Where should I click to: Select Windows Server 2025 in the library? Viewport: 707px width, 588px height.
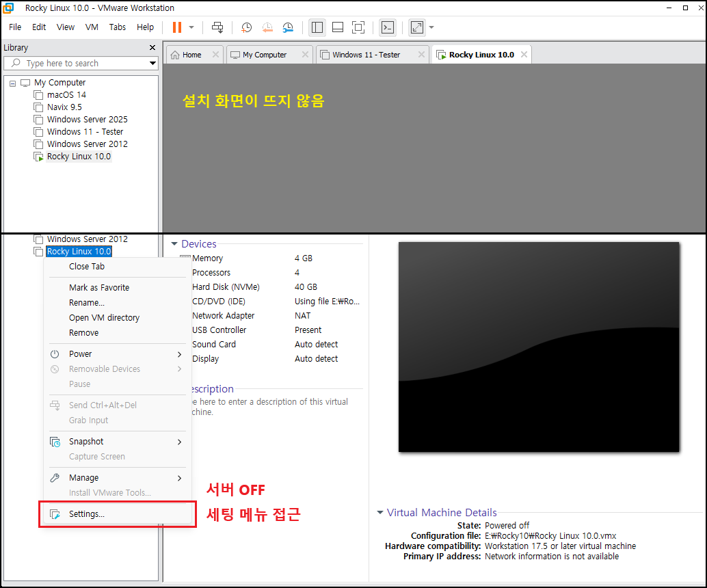[x=87, y=120]
